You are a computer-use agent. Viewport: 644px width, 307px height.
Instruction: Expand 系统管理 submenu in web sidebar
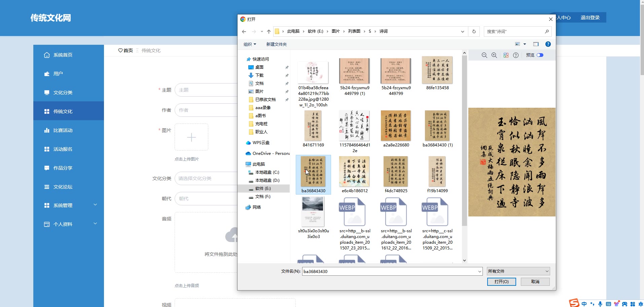[x=69, y=205]
